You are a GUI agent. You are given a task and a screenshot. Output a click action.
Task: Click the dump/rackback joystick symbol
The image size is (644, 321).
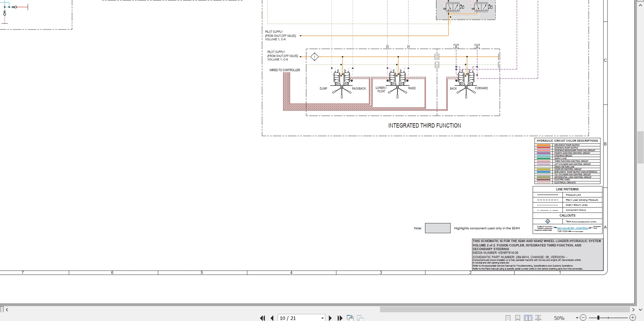[342, 92]
